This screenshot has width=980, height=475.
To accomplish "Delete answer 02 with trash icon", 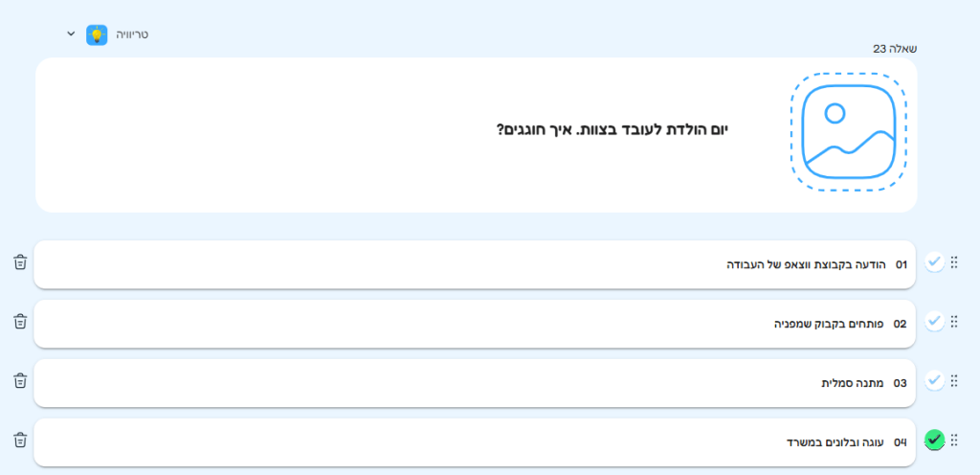I will (x=20, y=322).
